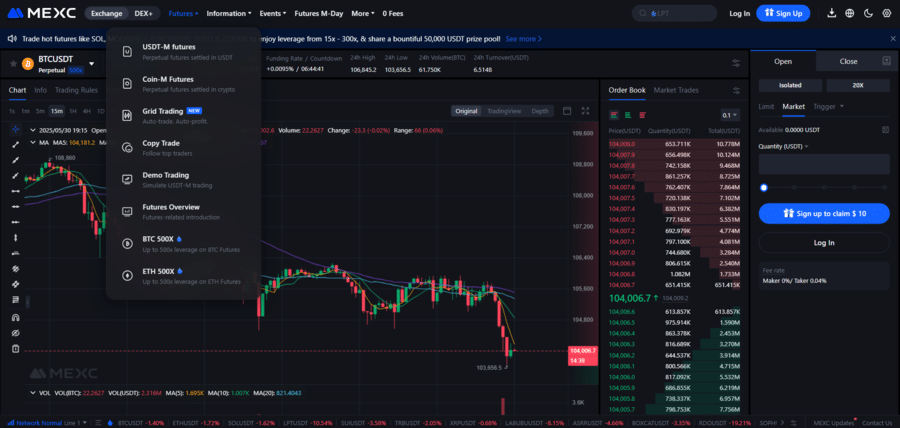This screenshot has height=428, width=900.
Task: Hide all drawings with eye icon
Action: coord(15,333)
